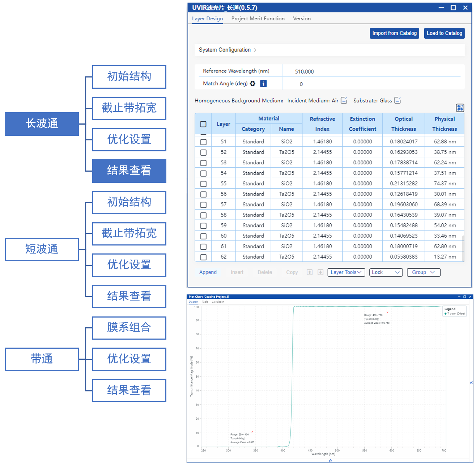Expand the System Configuration section
The image size is (476, 466).
click(228, 50)
